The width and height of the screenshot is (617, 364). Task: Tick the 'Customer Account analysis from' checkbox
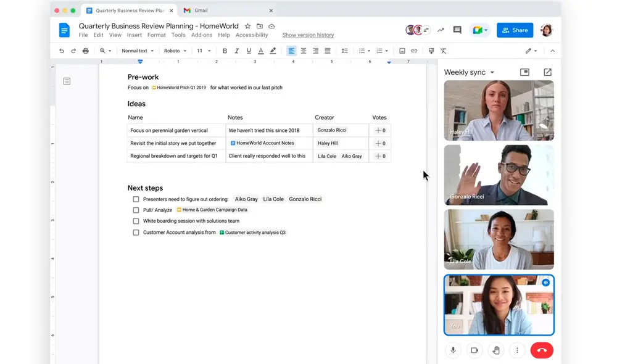[x=136, y=233]
